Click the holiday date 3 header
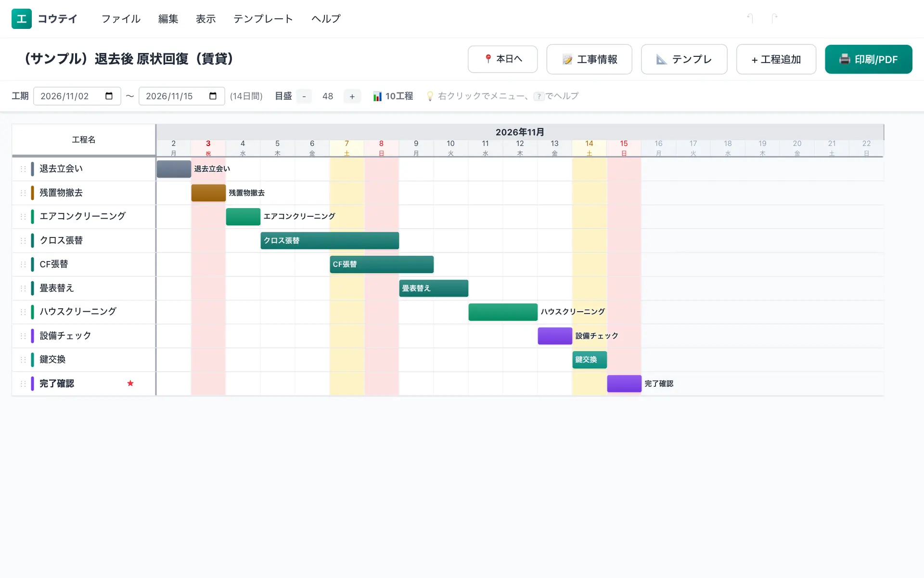 pos(208,148)
